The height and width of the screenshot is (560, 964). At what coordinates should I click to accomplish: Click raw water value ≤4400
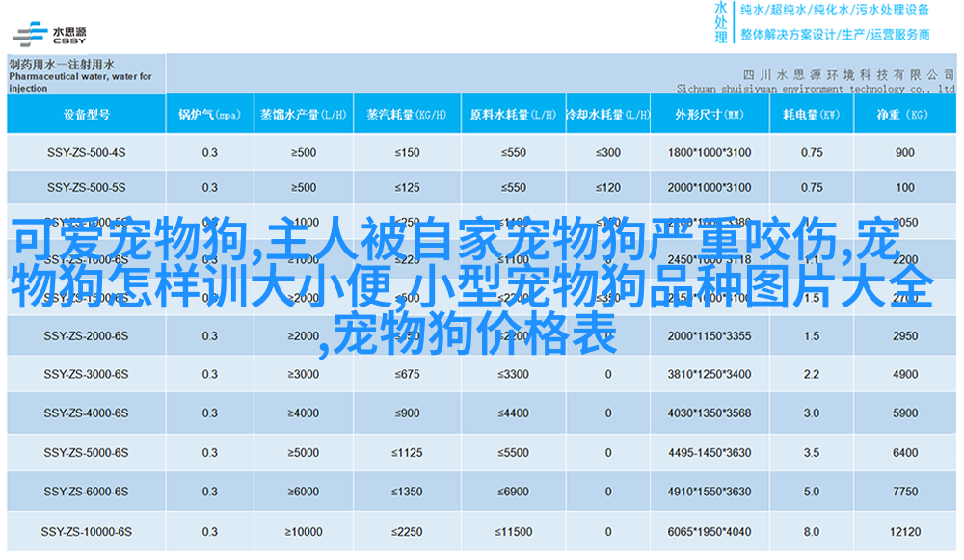pos(514,413)
